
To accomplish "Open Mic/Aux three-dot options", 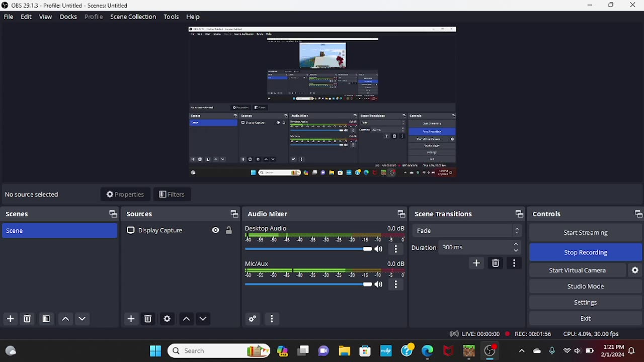I will point(396,285).
